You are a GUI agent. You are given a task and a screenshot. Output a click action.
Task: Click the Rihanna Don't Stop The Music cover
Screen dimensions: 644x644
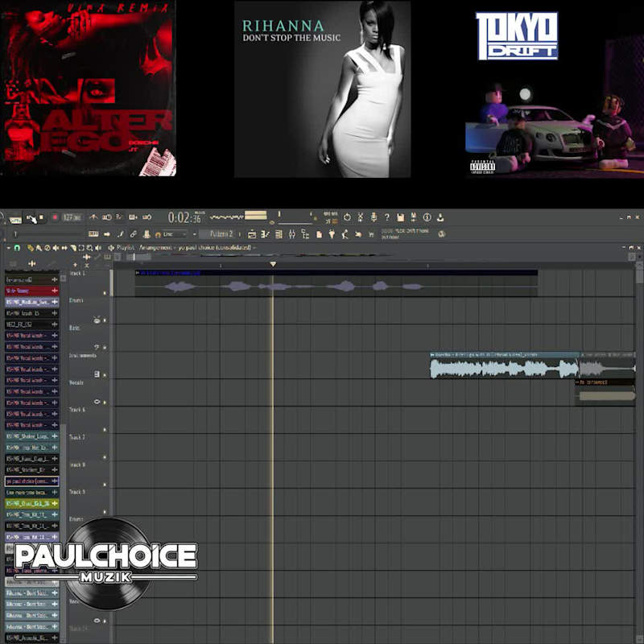click(323, 89)
